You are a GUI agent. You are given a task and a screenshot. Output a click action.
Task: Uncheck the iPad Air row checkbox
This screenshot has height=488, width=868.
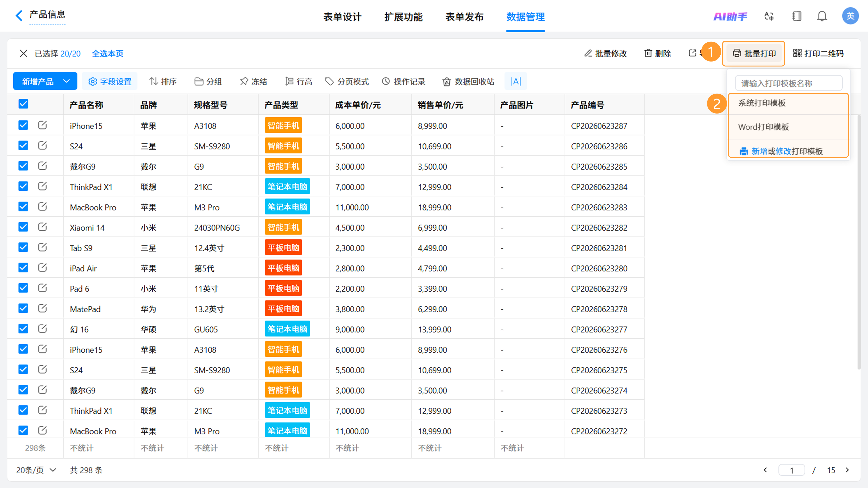click(x=23, y=268)
